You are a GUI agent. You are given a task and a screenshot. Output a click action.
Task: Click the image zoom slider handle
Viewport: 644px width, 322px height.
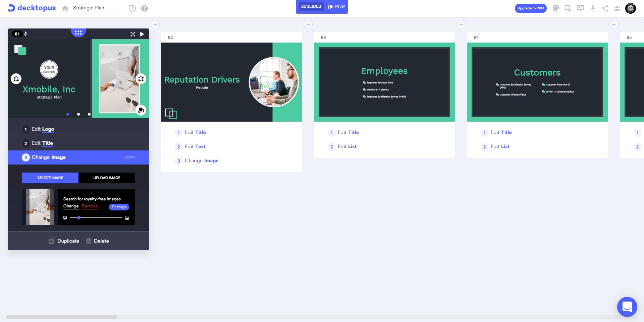pos(79,218)
